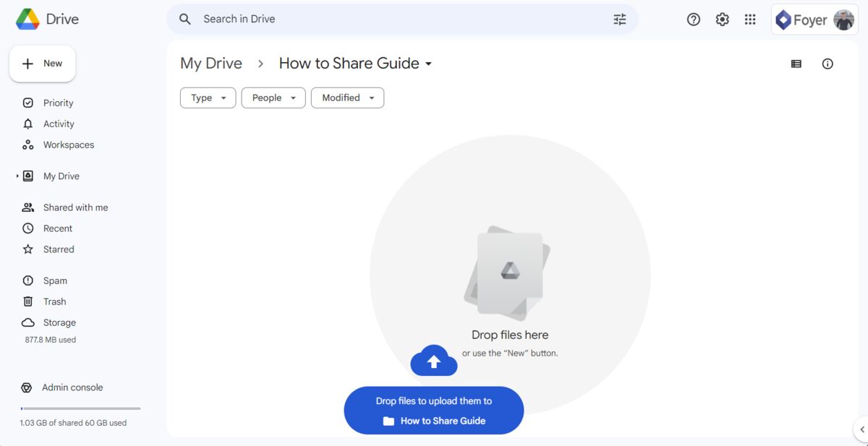
Task: Click the Shared with me people icon
Action: tap(28, 207)
